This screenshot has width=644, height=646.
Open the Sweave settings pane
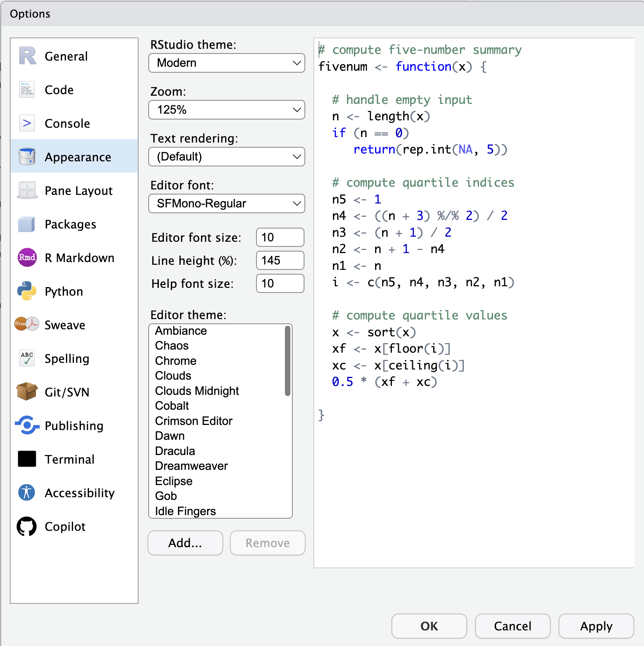click(65, 325)
